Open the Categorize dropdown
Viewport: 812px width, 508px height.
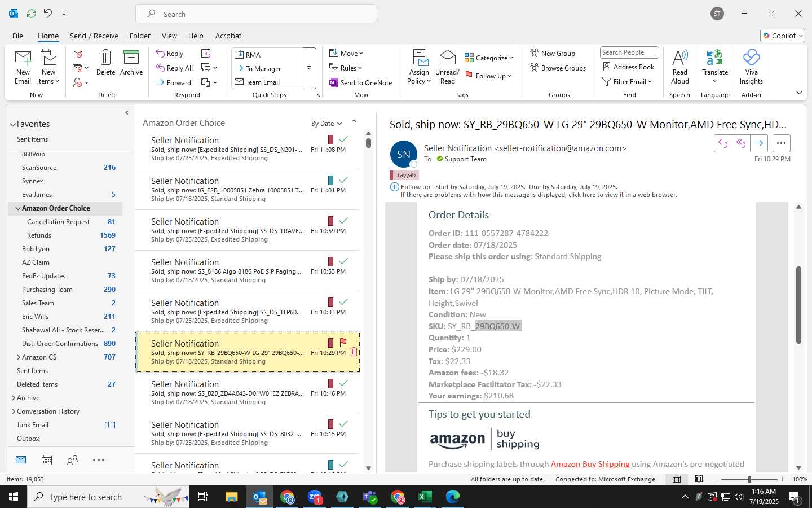[x=489, y=58]
